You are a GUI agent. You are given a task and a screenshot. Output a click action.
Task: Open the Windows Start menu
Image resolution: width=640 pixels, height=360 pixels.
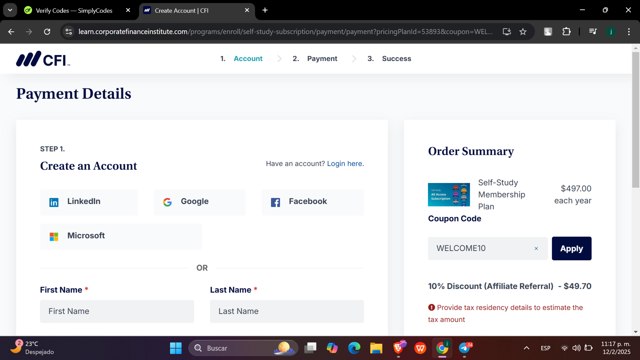tap(176, 348)
